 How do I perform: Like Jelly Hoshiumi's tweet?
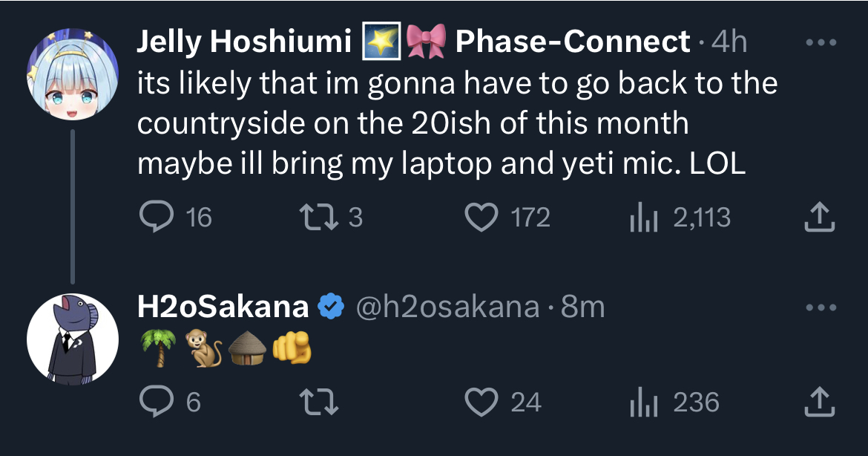click(x=507, y=217)
